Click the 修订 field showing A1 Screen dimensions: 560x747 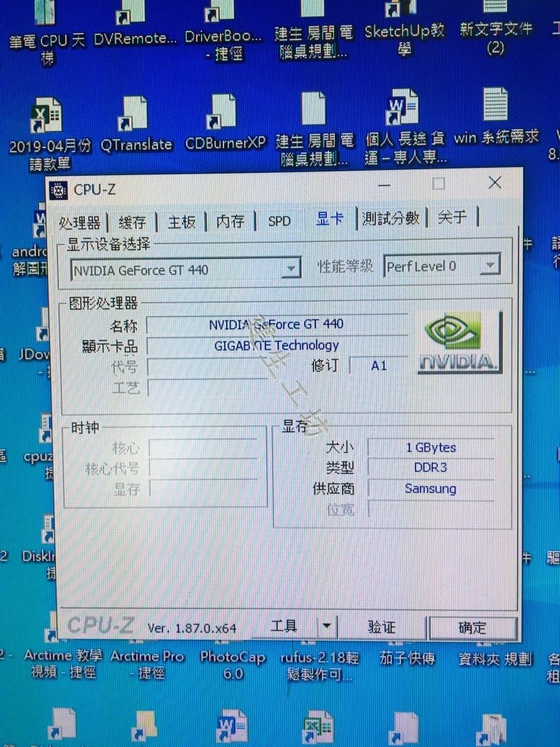378,366
